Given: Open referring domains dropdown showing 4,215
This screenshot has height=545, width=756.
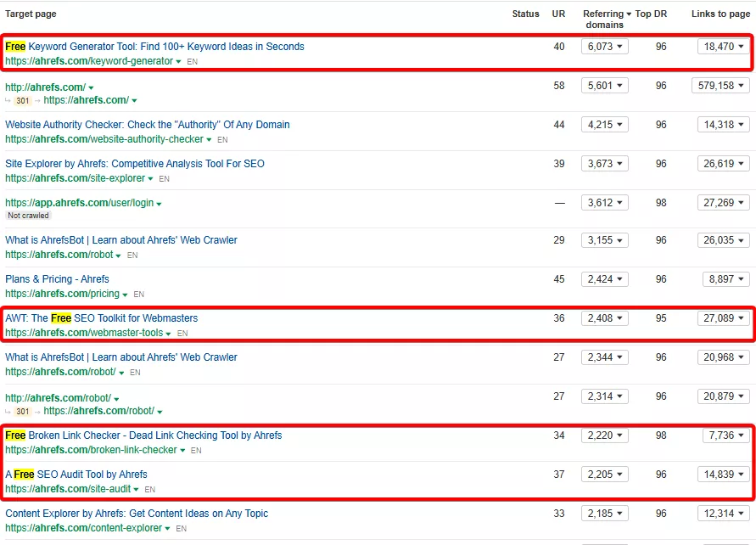Looking at the screenshot, I should [x=605, y=125].
